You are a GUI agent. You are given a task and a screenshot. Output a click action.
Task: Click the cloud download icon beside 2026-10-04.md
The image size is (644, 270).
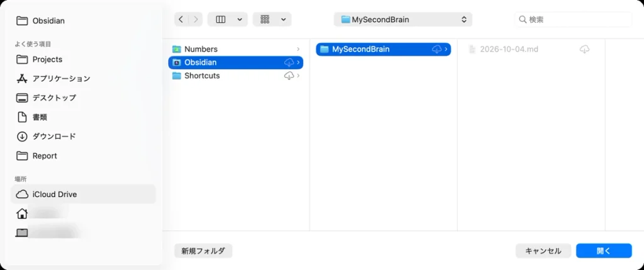pyautogui.click(x=584, y=49)
